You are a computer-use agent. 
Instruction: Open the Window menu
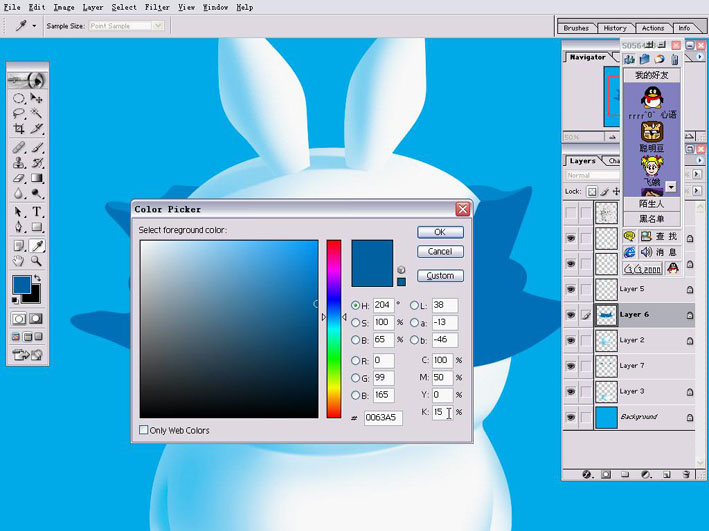(x=215, y=7)
